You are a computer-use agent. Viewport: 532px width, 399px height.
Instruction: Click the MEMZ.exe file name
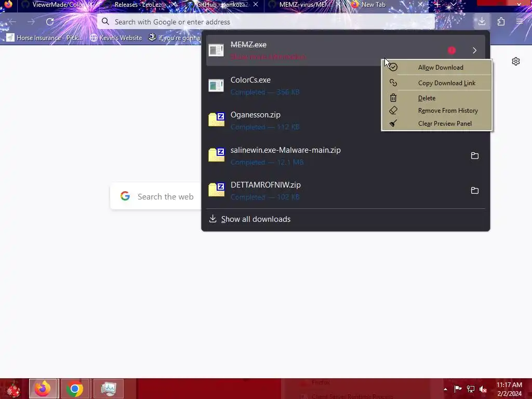(x=248, y=45)
